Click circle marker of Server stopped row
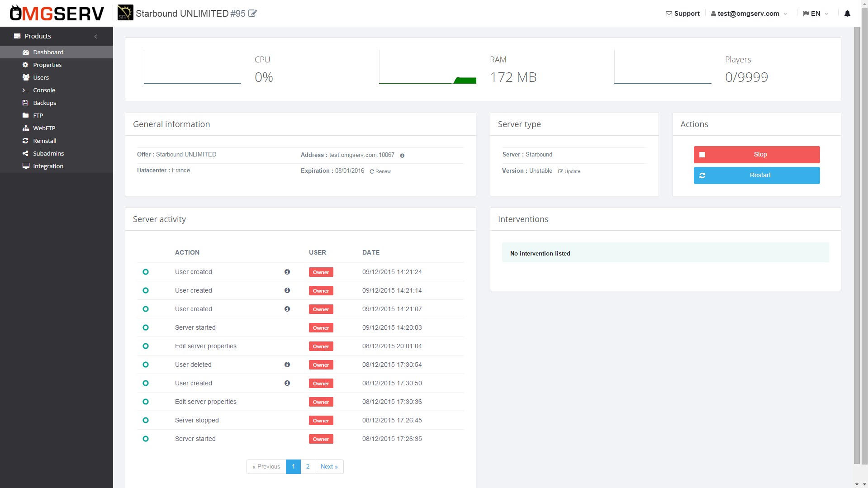The width and height of the screenshot is (868, 488). pyautogui.click(x=146, y=420)
